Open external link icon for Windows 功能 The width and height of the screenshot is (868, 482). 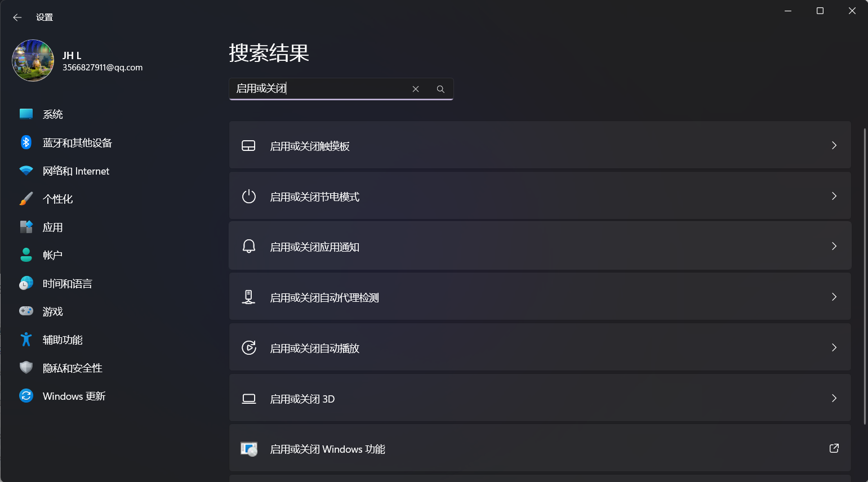point(834,448)
